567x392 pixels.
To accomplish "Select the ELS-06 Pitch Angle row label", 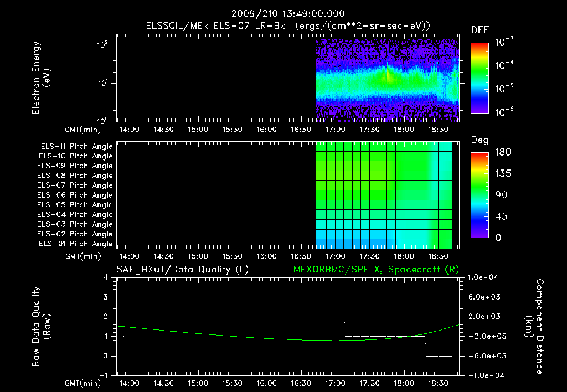I will tap(75, 195).
